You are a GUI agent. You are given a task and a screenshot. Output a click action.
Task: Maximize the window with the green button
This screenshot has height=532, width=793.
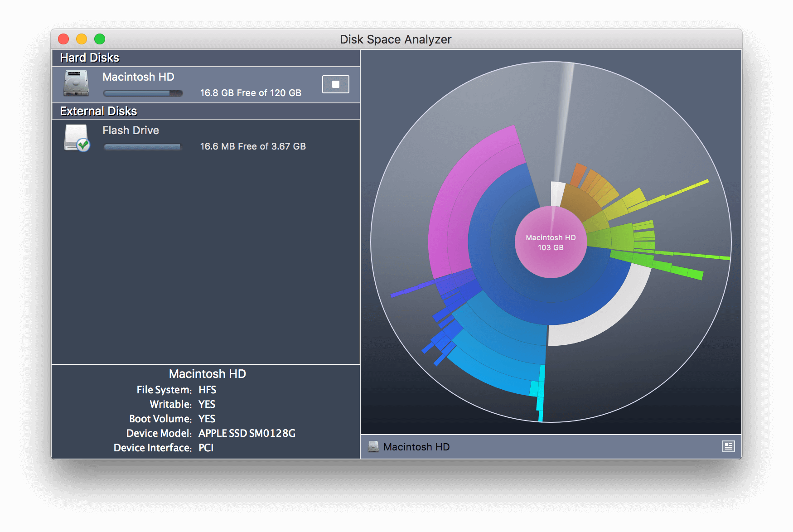pos(100,39)
